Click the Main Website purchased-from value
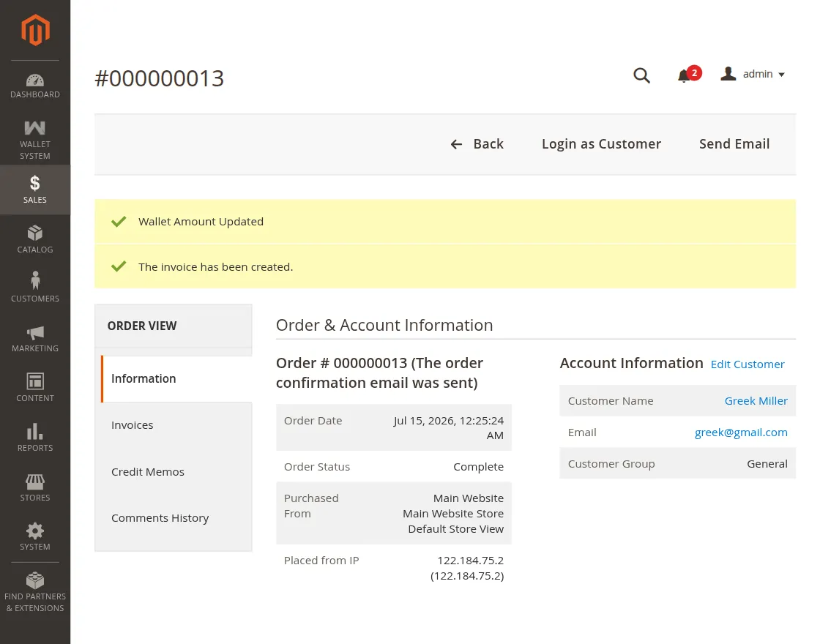 click(x=468, y=498)
